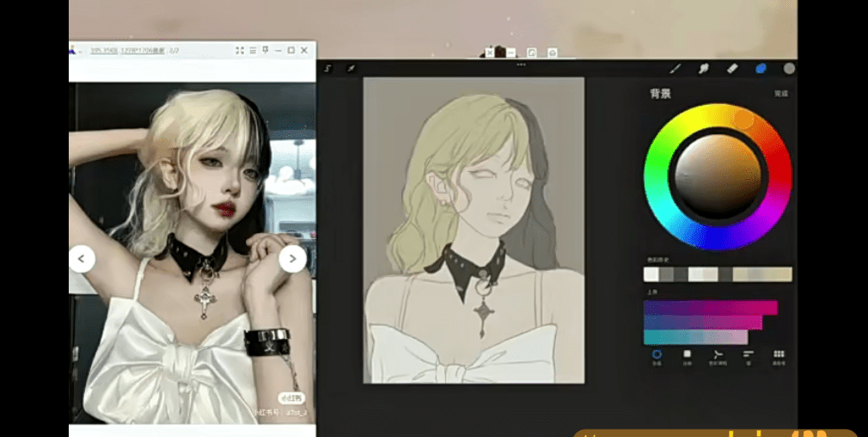Select the Smudge tool

pos(704,69)
